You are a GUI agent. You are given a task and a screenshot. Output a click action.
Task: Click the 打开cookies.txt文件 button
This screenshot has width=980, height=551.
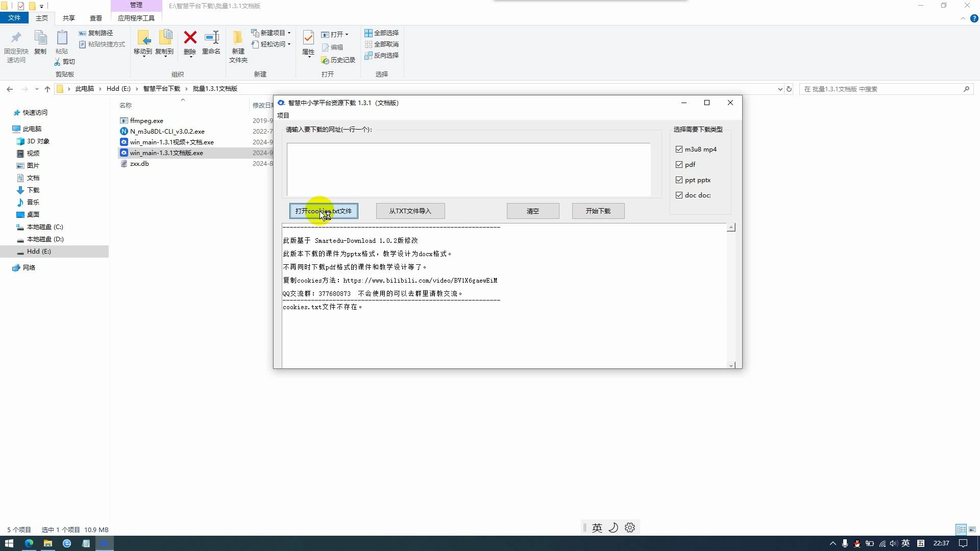tap(323, 211)
